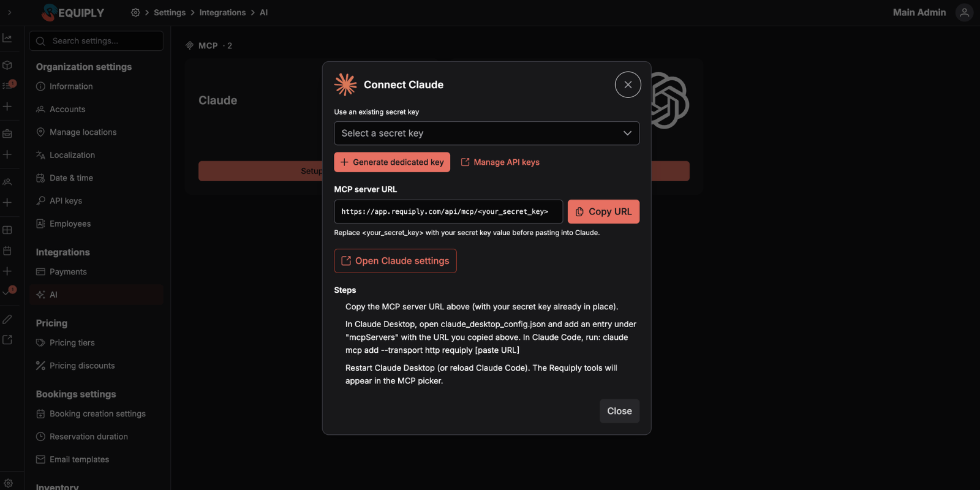
Task: Open Pricing discounts page
Action: [96, 366]
